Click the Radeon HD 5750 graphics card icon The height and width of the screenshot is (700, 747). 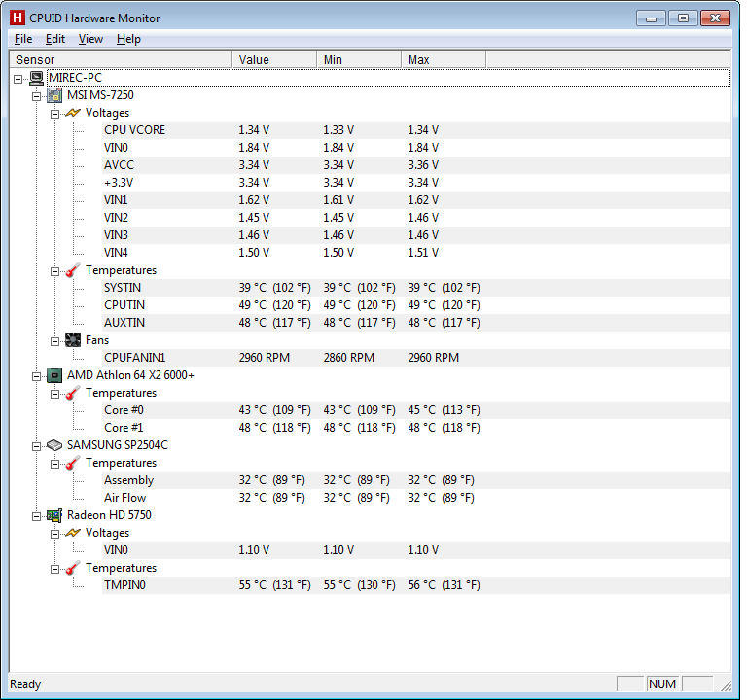pos(54,515)
